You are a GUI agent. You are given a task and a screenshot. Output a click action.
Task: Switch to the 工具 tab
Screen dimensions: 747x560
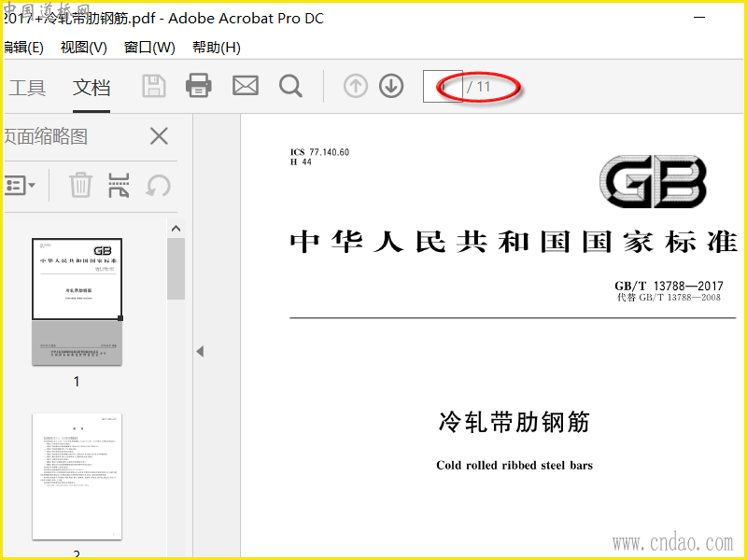click(x=27, y=88)
